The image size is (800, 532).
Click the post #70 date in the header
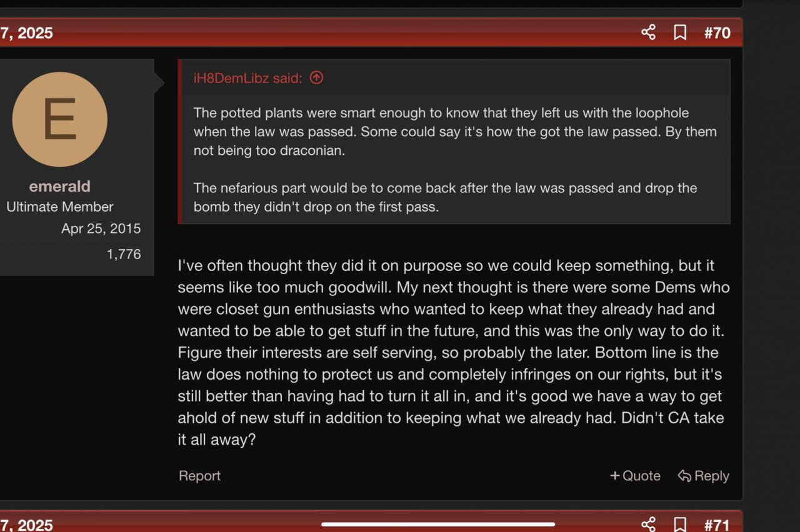(x=26, y=32)
